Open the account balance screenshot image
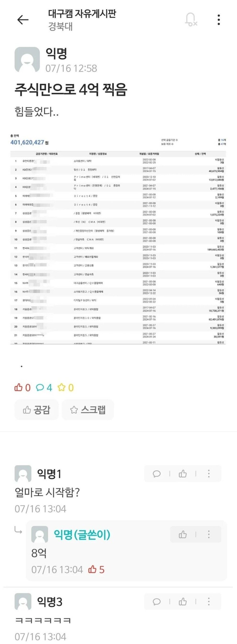 118,239
